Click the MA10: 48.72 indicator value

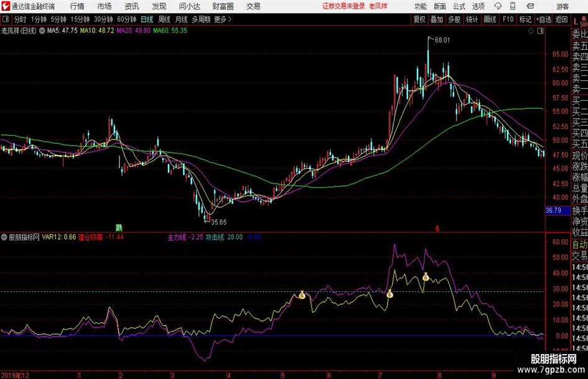(x=96, y=30)
